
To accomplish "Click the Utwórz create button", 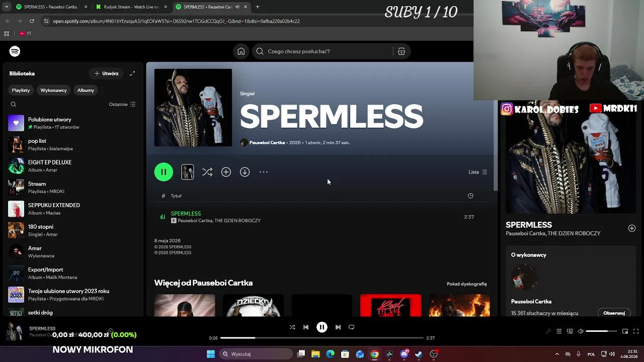I will 106,73.
